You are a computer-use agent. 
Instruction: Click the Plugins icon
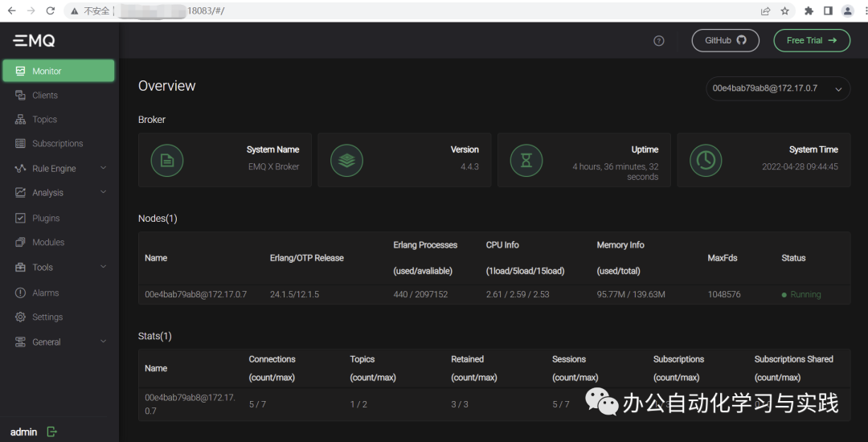[x=20, y=218]
